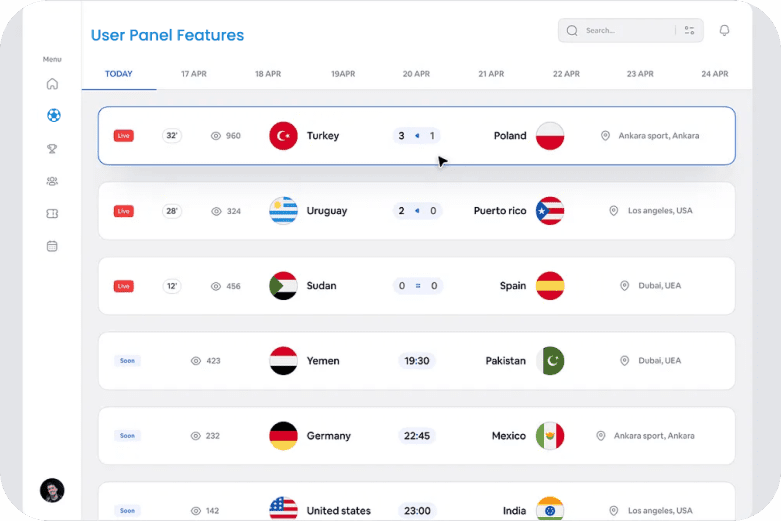Click the Live badge on Sudan match
The height and width of the screenshot is (521, 781).
(124, 286)
